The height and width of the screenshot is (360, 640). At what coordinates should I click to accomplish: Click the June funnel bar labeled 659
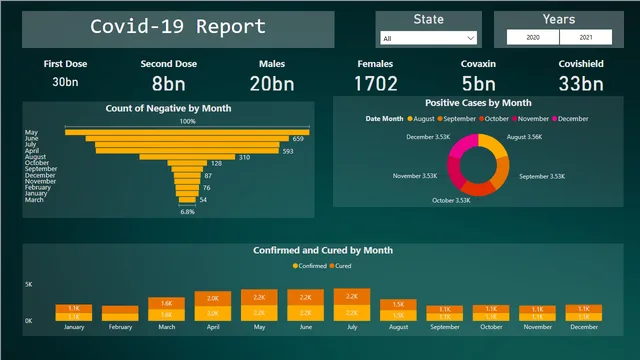pyautogui.click(x=187, y=139)
